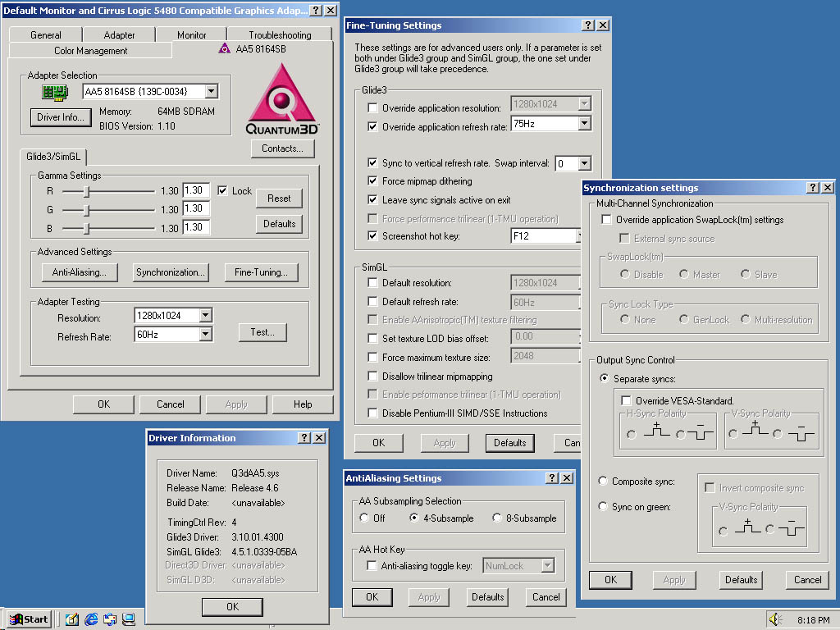Uncheck the gamma Lock checkbox
This screenshot has height=630, width=840.
[222, 190]
